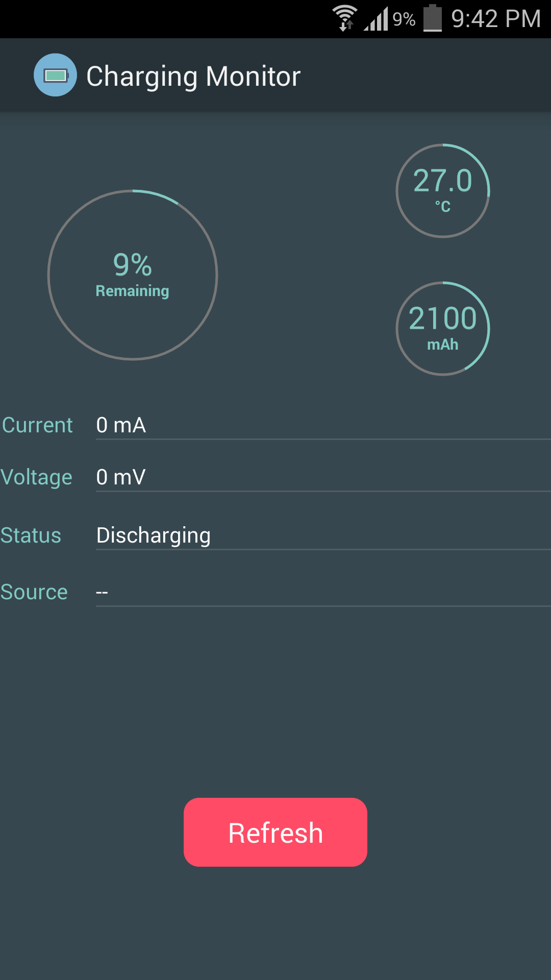
Task: Tap the Discharging status field
Action: pyautogui.click(x=323, y=535)
